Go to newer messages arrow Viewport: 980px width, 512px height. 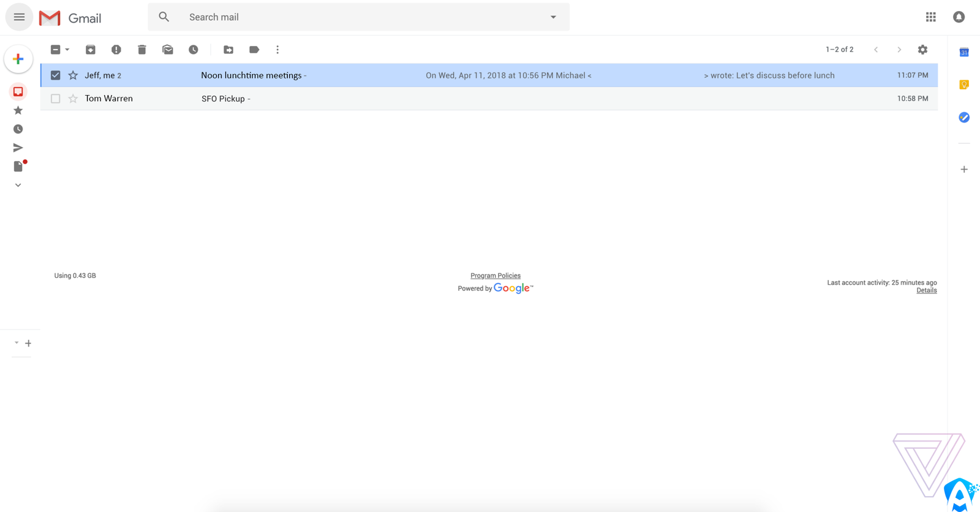876,50
